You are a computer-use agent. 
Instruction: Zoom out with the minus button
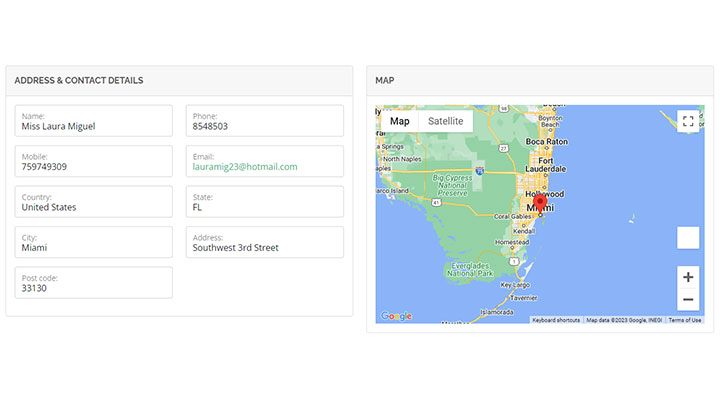coord(688,299)
